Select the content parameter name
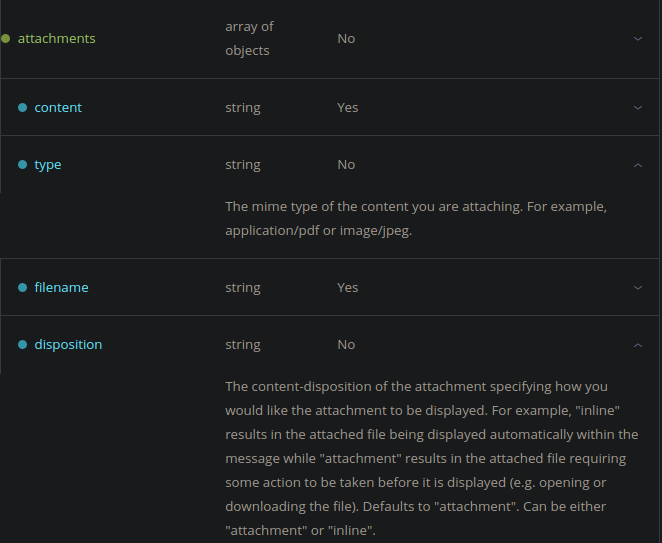The image size is (662, 543). (58, 108)
